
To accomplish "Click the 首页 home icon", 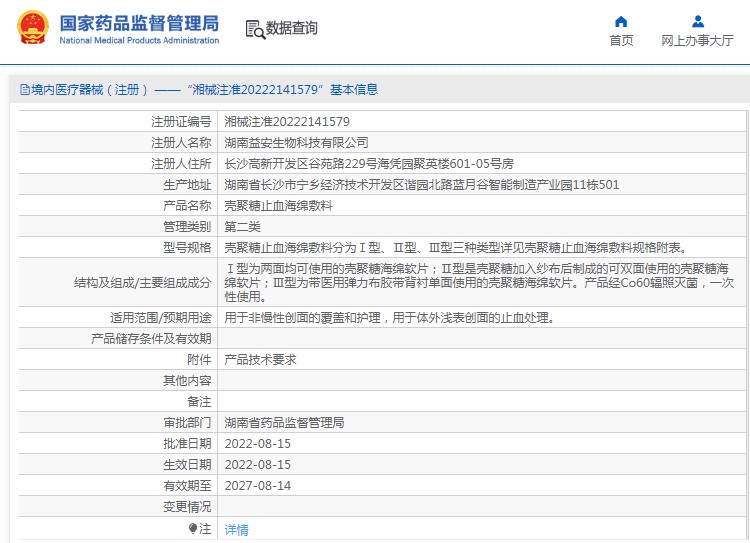I will coord(621,21).
